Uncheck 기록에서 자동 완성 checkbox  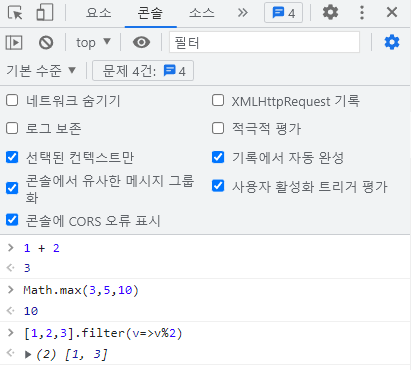coord(218,157)
